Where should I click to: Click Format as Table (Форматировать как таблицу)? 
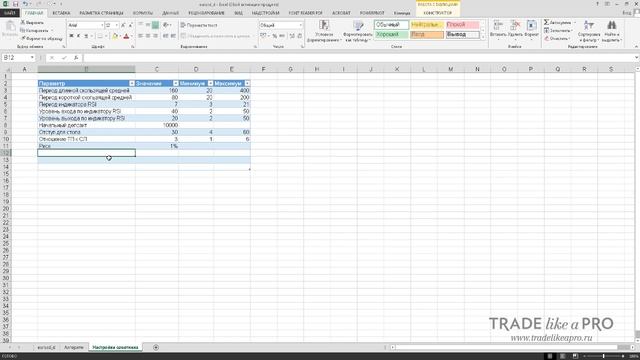(x=358, y=31)
